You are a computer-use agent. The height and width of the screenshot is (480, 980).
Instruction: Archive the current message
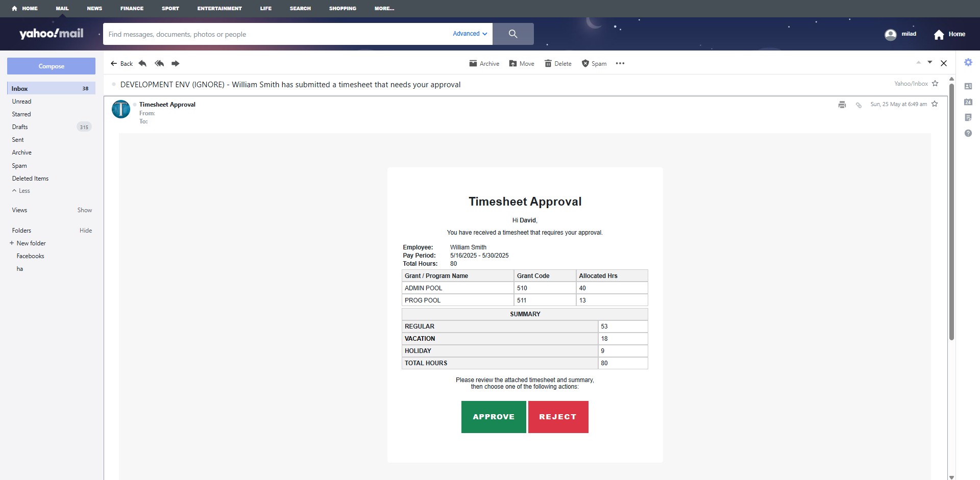tap(483, 63)
